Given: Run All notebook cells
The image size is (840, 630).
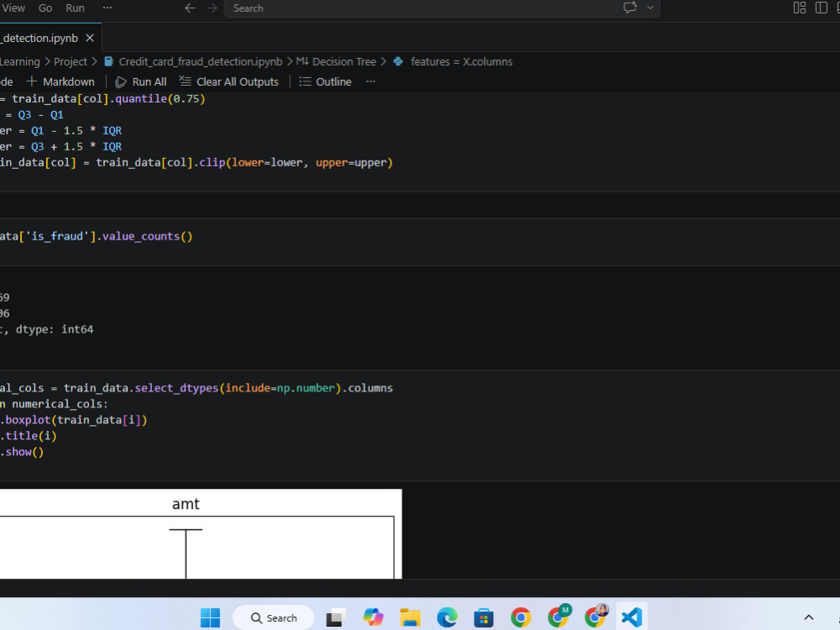Looking at the screenshot, I should (141, 81).
